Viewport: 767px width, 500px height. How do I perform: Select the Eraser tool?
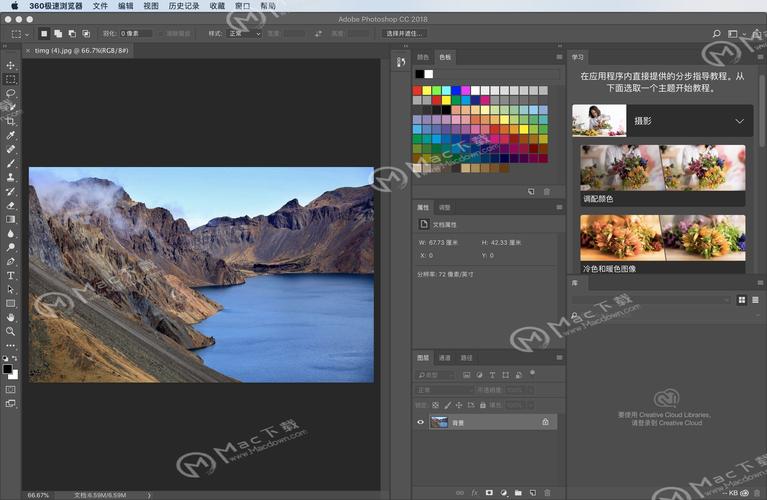tap(11, 205)
